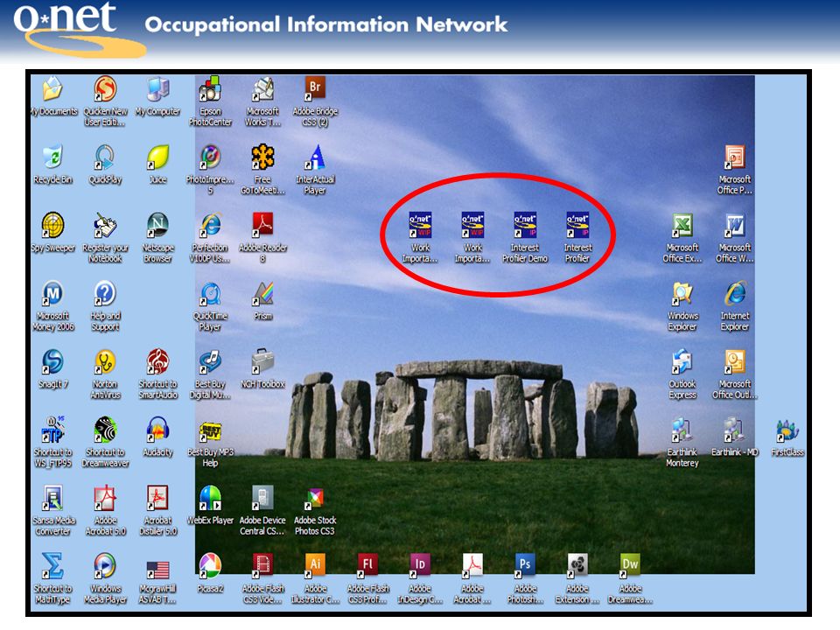Select the Adobe Illustrator Ai shortcut
This screenshot has height=630, width=840.
coord(315,566)
